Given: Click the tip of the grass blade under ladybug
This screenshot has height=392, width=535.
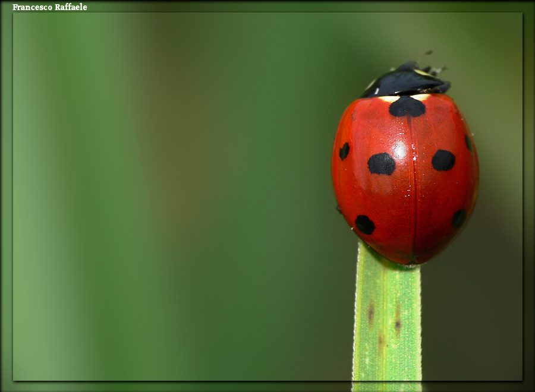Looking at the screenshot, I should click(388, 267).
